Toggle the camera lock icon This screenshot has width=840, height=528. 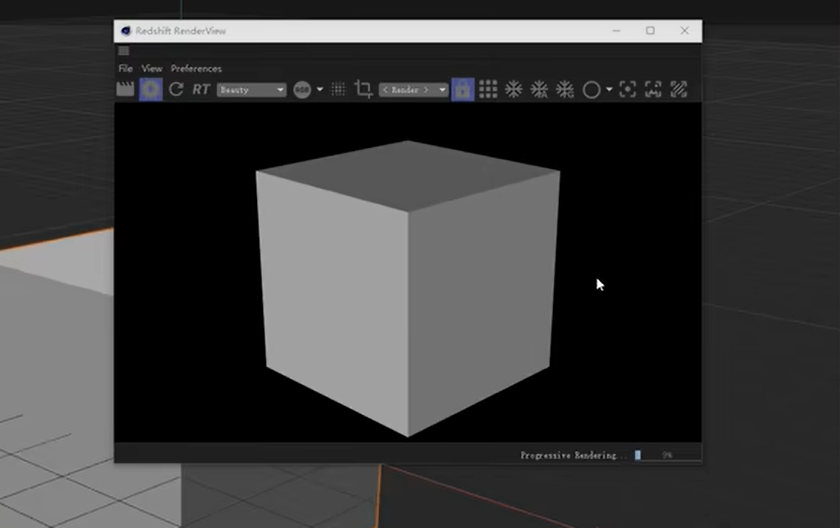462,90
